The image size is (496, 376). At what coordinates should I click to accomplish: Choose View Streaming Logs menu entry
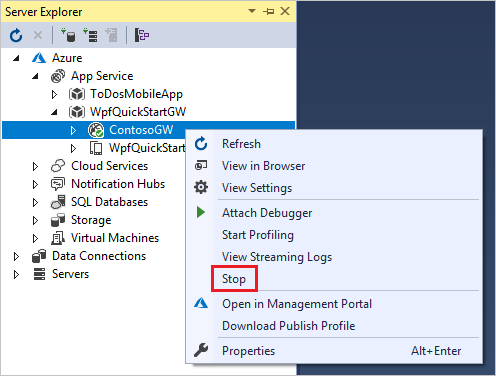(334, 257)
